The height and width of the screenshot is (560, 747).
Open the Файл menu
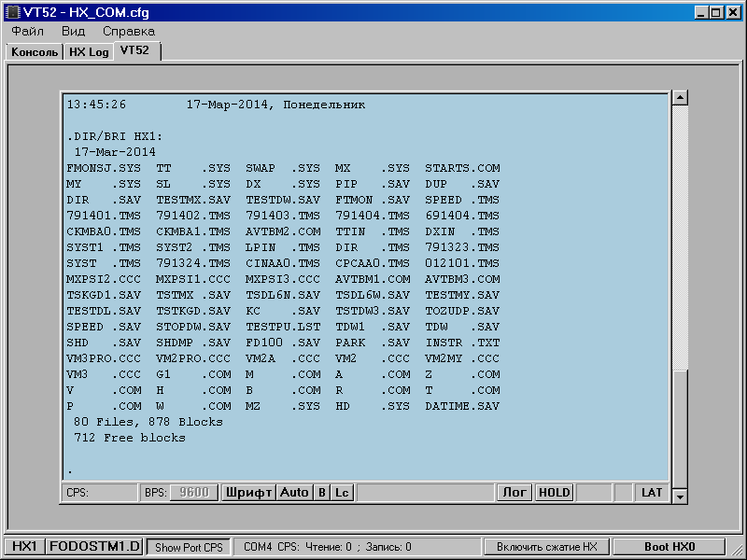click(x=27, y=31)
